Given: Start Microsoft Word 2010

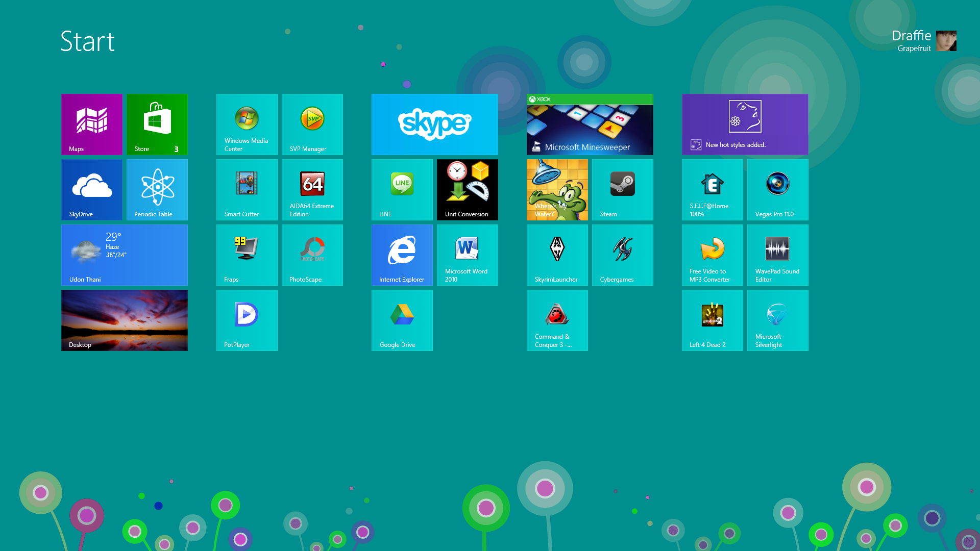Looking at the screenshot, I should pos(468,255).
